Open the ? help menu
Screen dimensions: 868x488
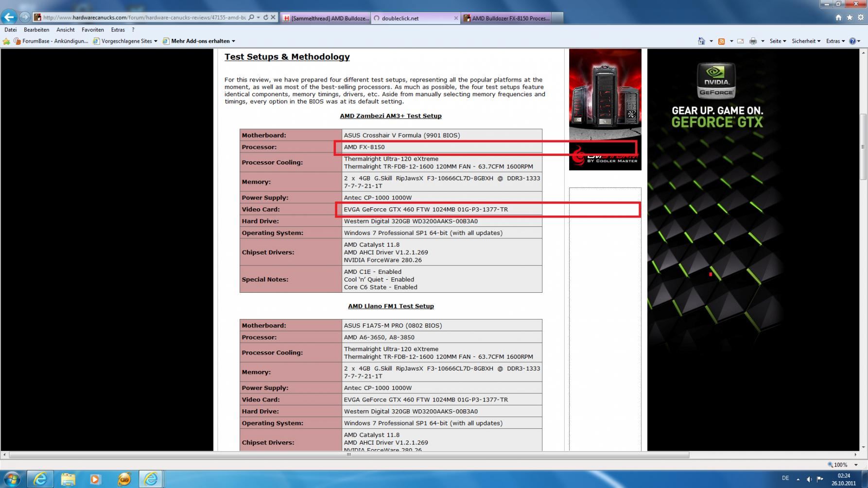[133, 30]
